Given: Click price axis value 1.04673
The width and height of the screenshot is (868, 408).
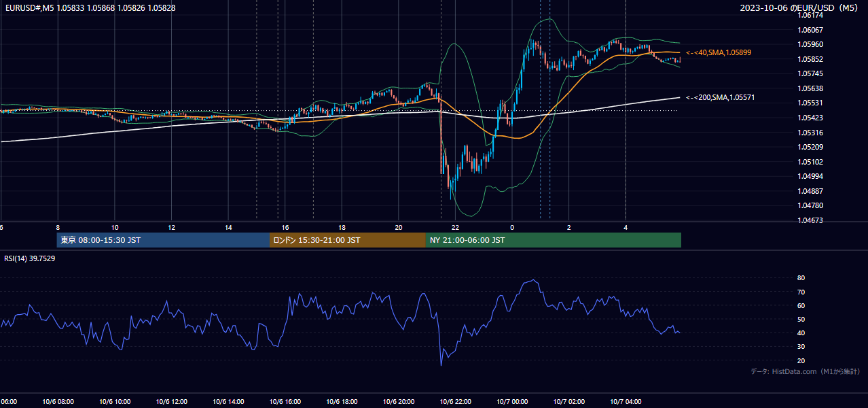Looking at the screenshot, I should (810, 220).
